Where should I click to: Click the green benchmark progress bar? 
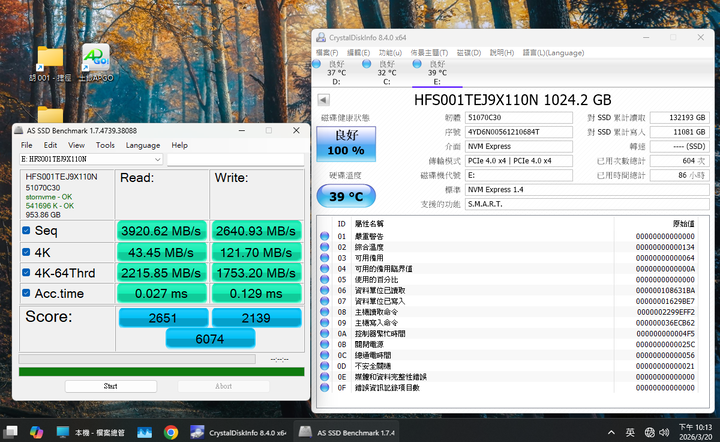pos(162,372)
